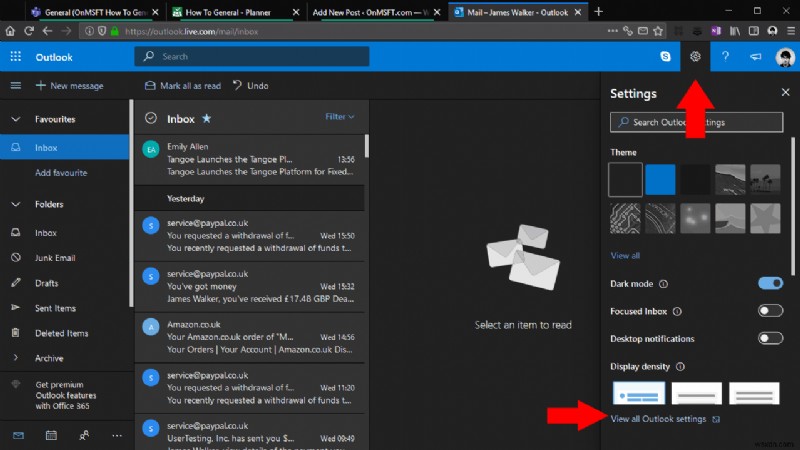
Task: Open the Emily Allen Tangoe email
Action: click(250, 159)
